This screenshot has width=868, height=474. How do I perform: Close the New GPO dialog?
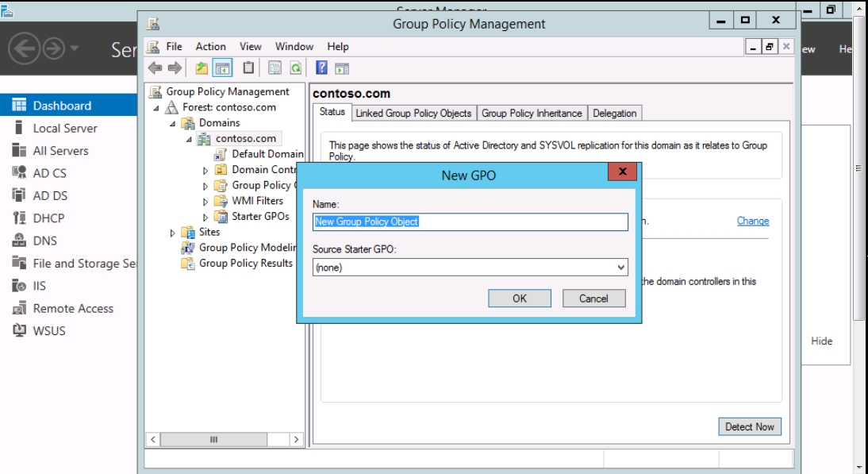(622, 171)
